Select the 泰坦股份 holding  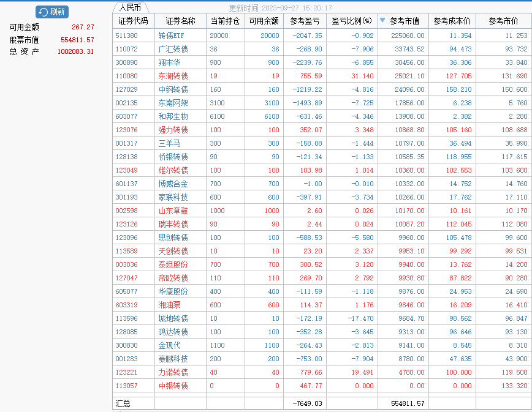(173, 264)
